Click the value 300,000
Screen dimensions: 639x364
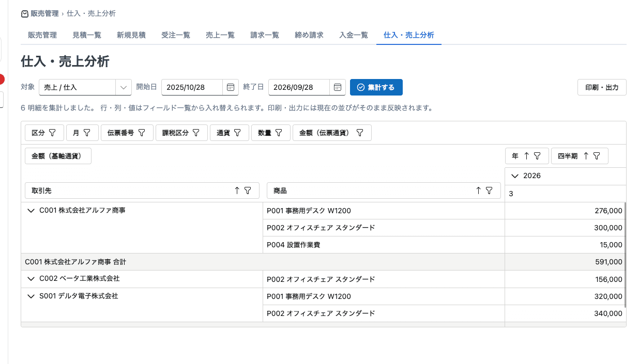point(608,228)
